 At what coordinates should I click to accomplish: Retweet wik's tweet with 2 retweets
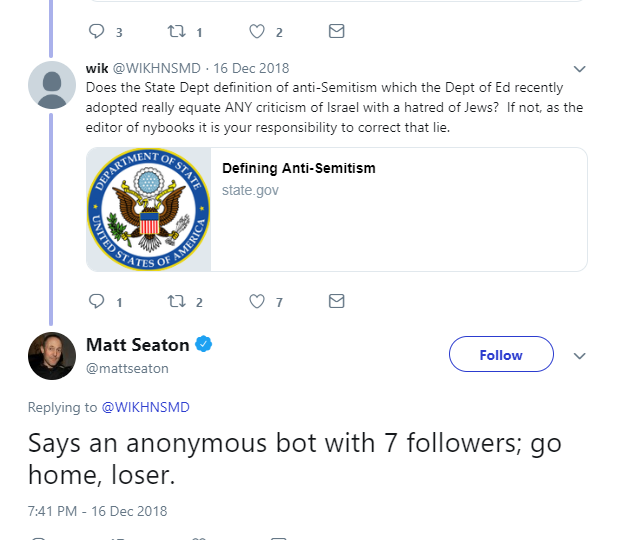[x=176, y=301]
